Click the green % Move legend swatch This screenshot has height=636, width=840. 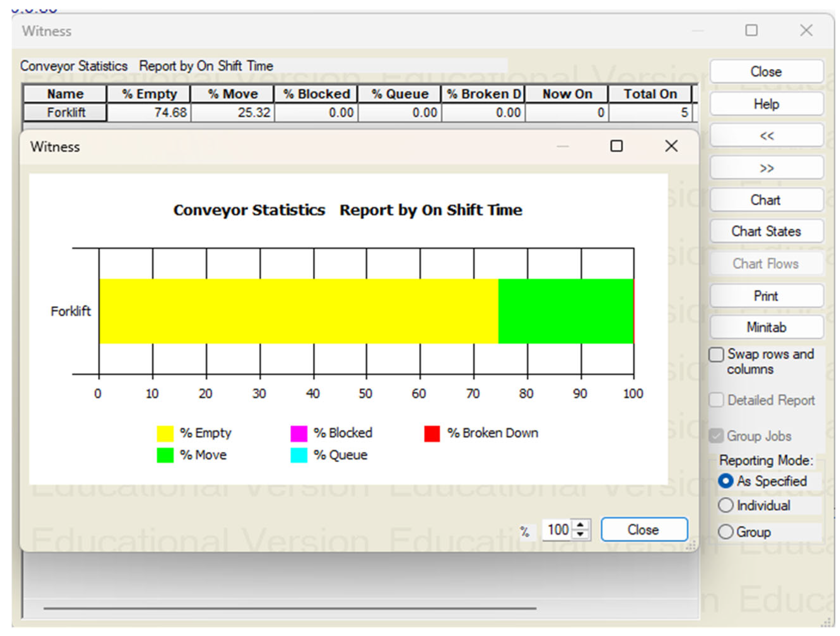pos(165,455)
